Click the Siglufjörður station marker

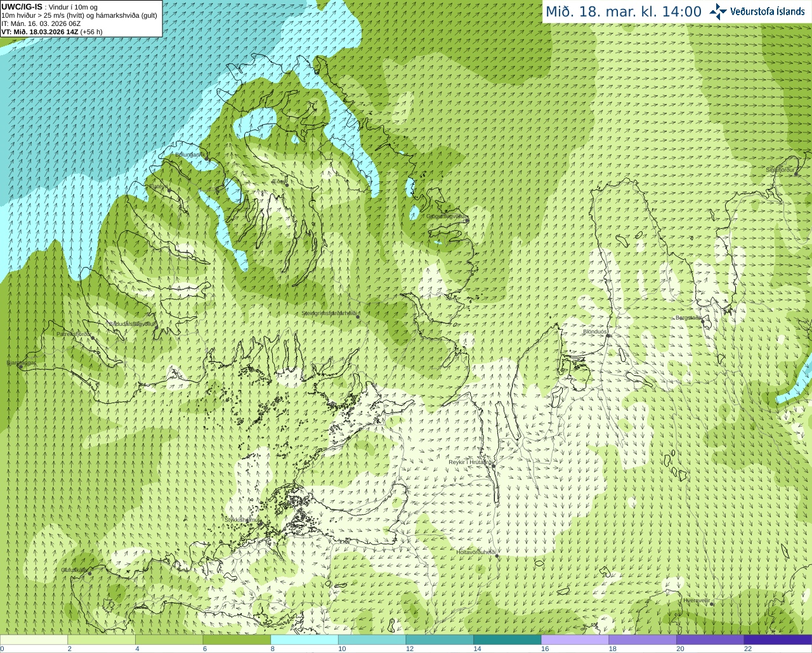tap(796, 174)
